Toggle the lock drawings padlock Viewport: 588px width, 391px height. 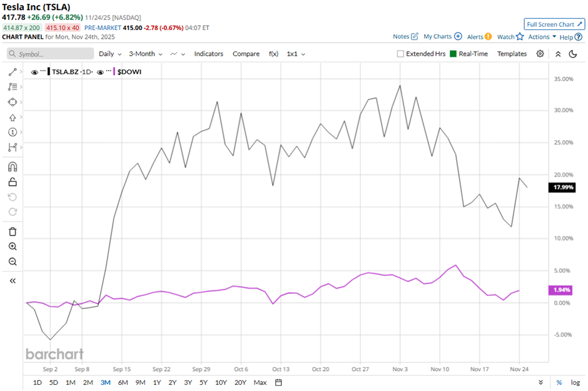point(13,182)
